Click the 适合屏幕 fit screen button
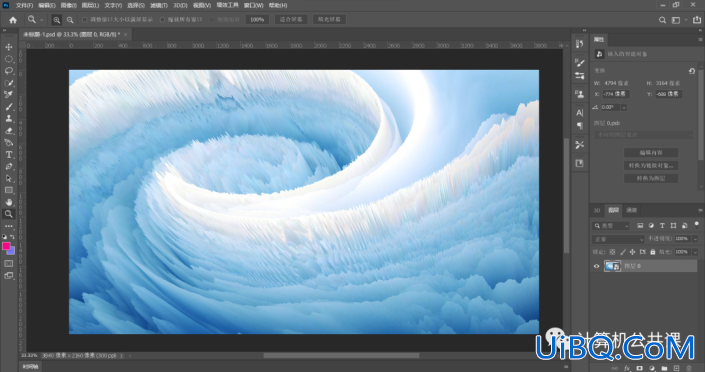 291,20
